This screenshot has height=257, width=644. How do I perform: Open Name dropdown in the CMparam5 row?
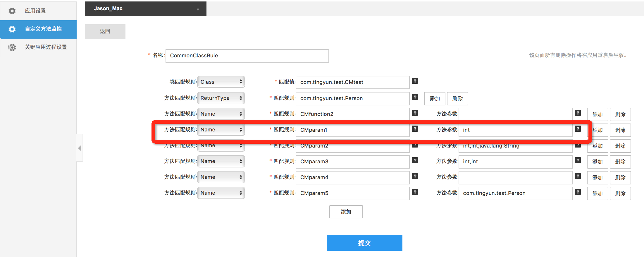[x=221, y=193]
